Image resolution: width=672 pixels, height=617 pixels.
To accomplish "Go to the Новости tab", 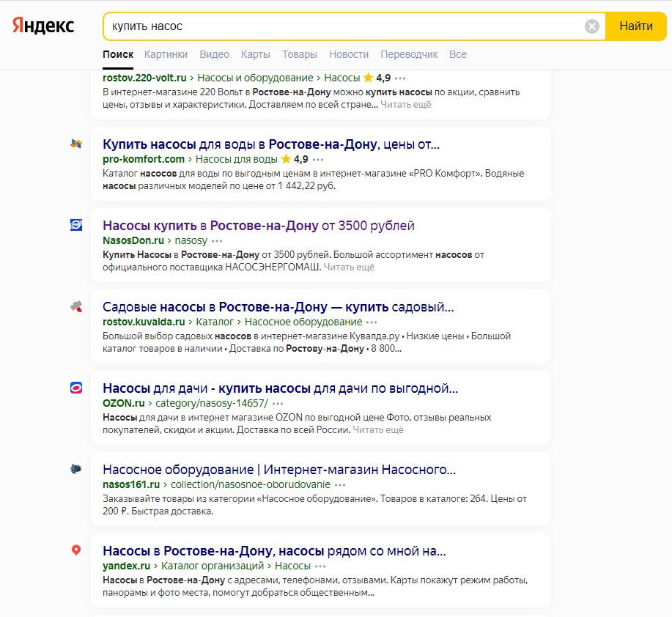I will tap(349, 54).
